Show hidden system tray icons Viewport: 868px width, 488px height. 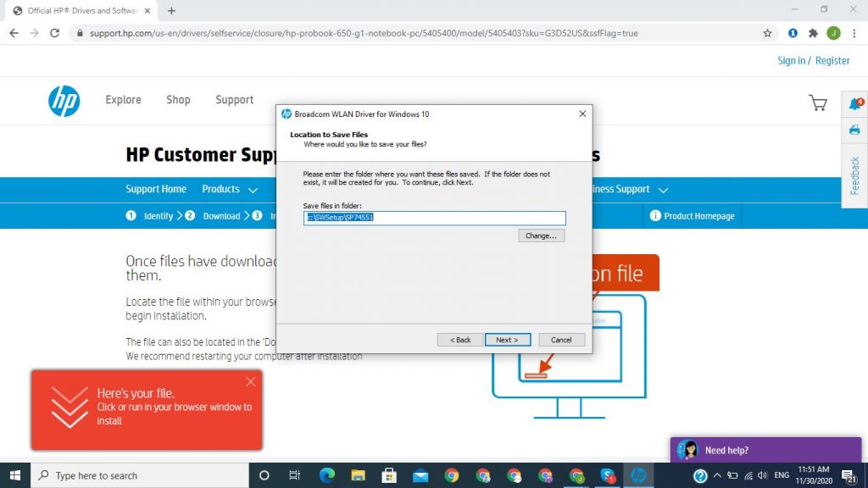pos(717,475)
